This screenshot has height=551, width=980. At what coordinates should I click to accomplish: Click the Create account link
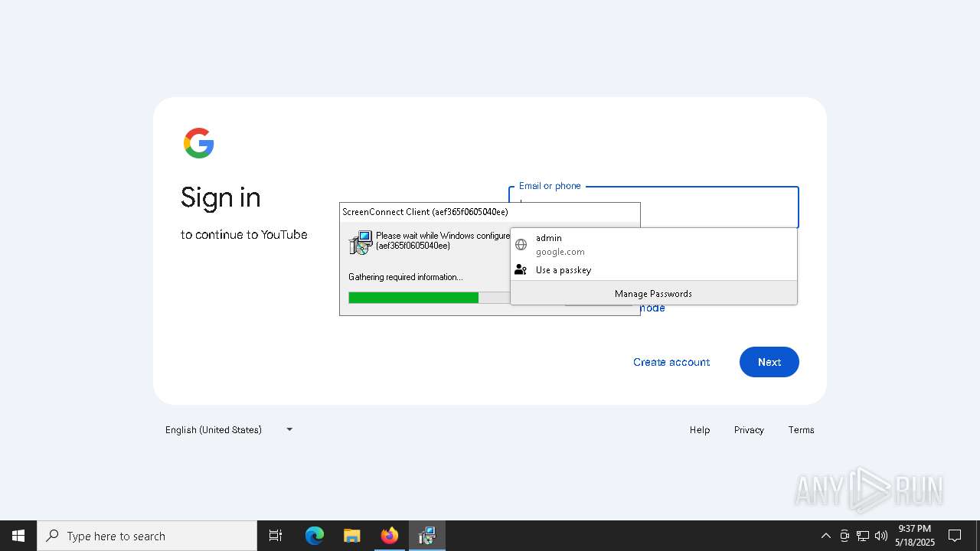pyautogui.click(x=671, y=362)
